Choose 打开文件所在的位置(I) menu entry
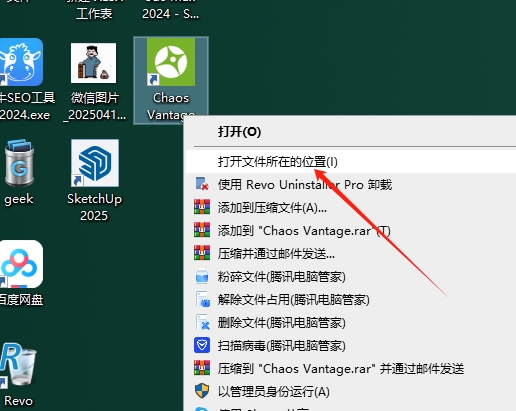516x411 pixels. point(350,162)
